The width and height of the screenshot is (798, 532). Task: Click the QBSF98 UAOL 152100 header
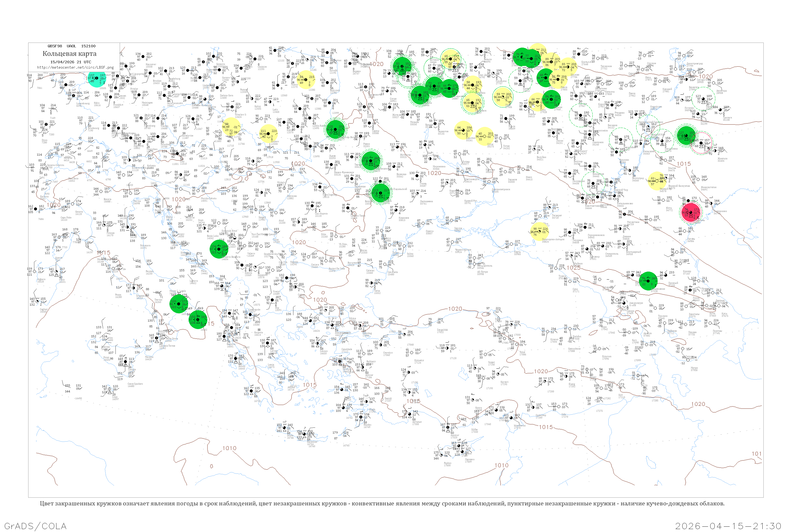pos(72,46)
